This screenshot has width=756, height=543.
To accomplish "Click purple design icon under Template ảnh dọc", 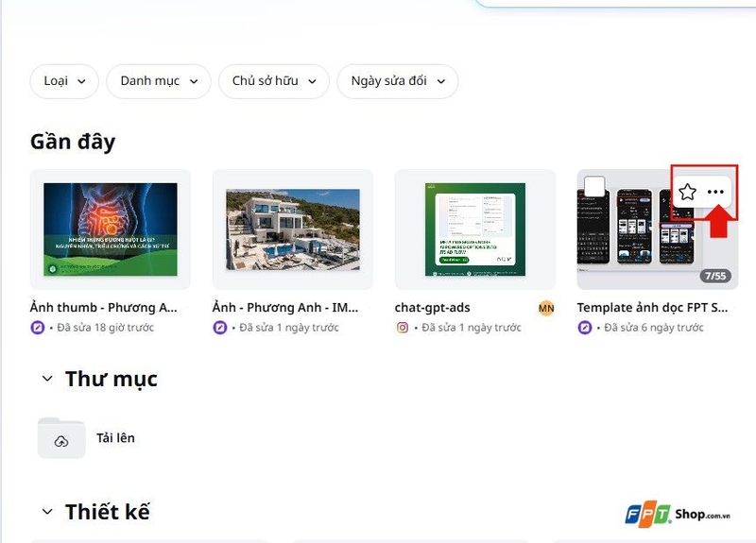I will 585,328.
